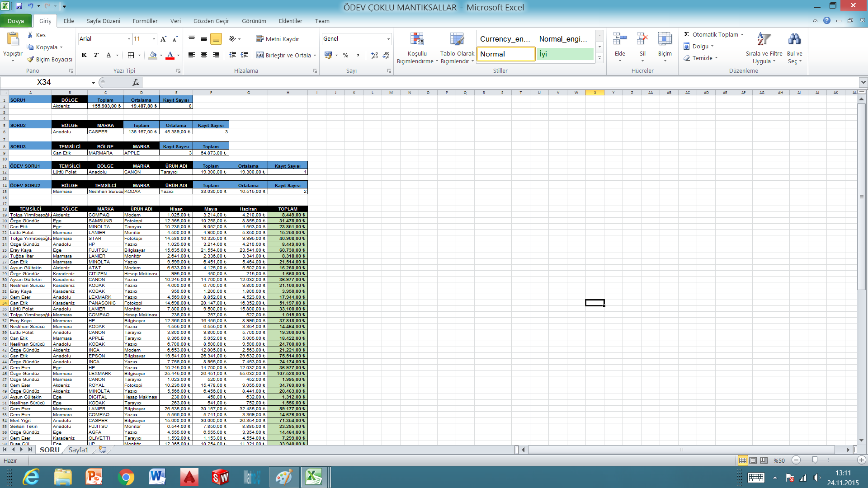868x488 pixels.
Task: Decrease font size with the shrink-font icon
Action: click(175, 39)
